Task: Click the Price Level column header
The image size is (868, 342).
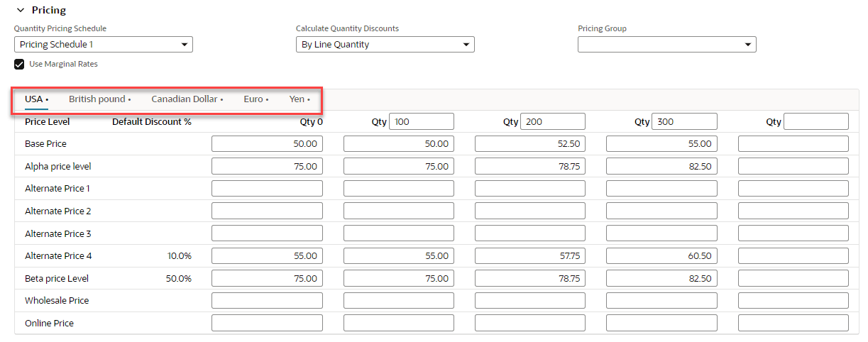Action: coord(48,122)
